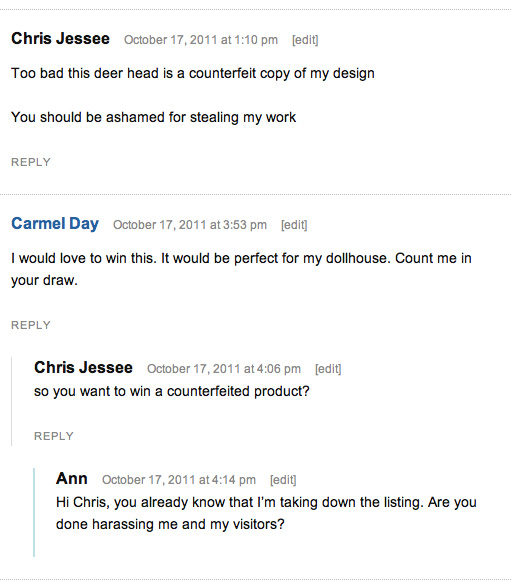Click Chris Jessee's name on 1:10 pm comment
The width and height of the screenshot is (511, 588).
[x=60, y=39]
